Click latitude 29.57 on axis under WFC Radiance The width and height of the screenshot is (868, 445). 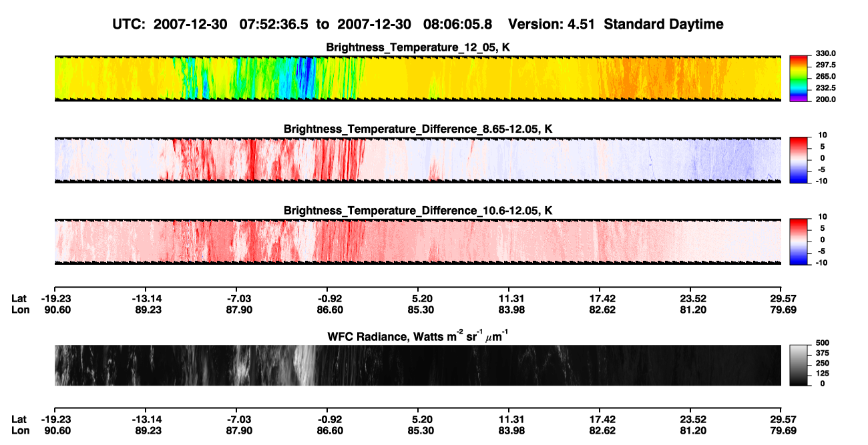(x=782, y=419)
